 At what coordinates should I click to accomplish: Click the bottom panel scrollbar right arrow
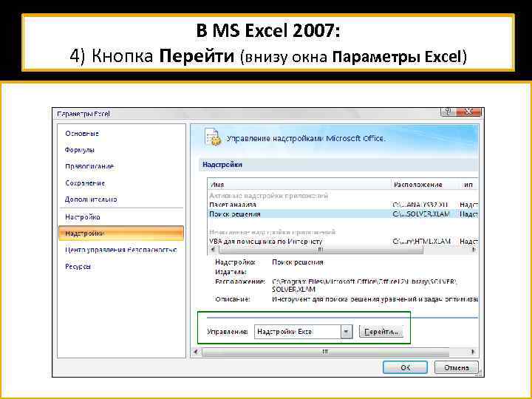[x=474, y=352]
